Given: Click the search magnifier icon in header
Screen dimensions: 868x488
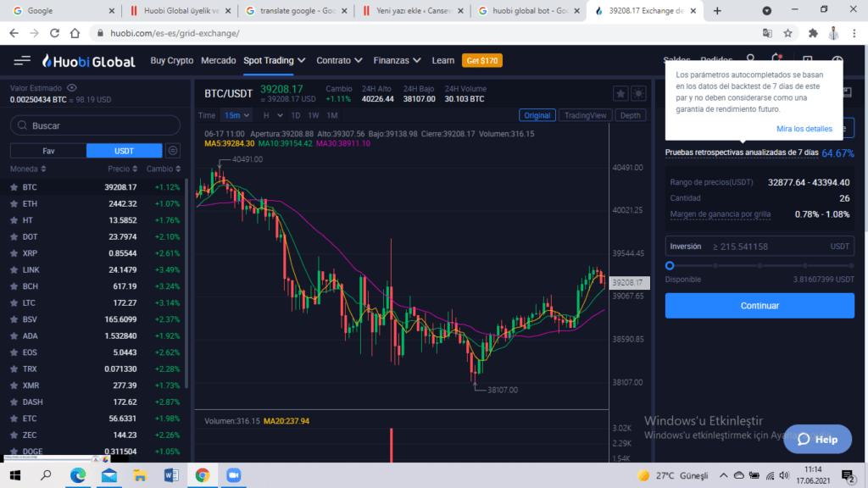Looking at the screenshot, I should pyautogui.click(x=751, y=58).
